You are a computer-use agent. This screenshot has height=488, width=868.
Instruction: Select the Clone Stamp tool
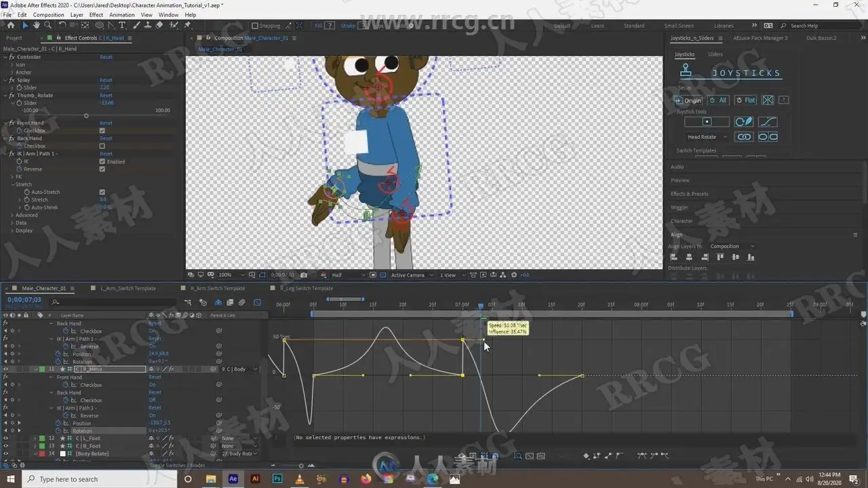point(147,25)
